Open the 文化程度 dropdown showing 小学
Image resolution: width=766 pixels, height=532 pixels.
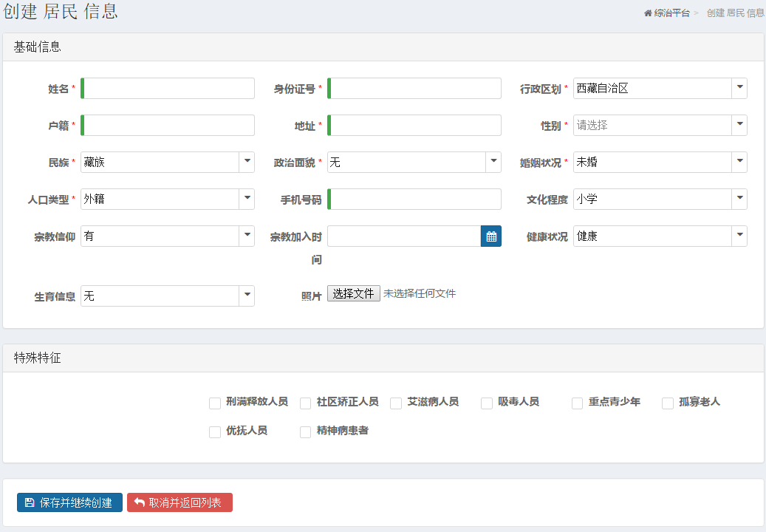[660, 199]
